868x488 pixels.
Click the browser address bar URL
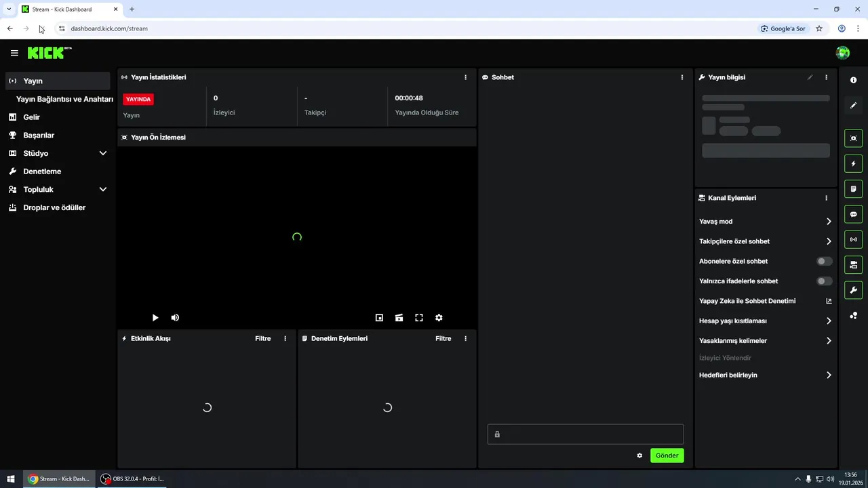pos(109,28)
